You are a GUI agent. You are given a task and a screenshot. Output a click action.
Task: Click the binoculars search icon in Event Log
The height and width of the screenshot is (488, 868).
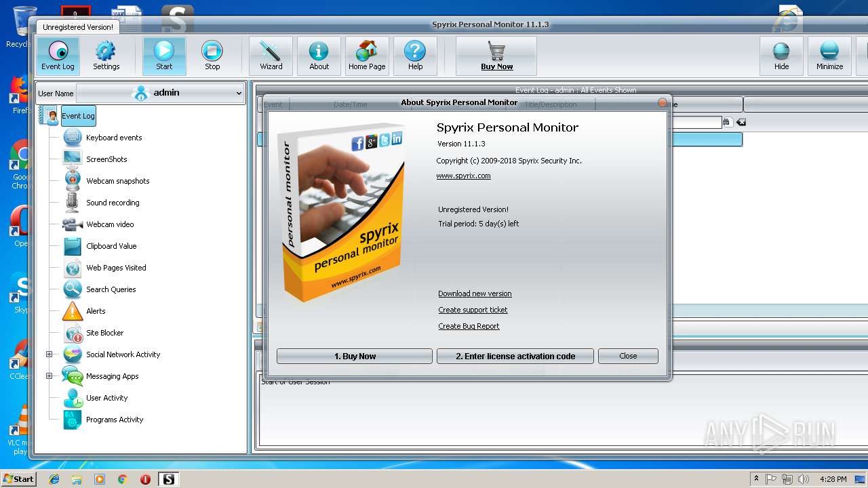727,122
